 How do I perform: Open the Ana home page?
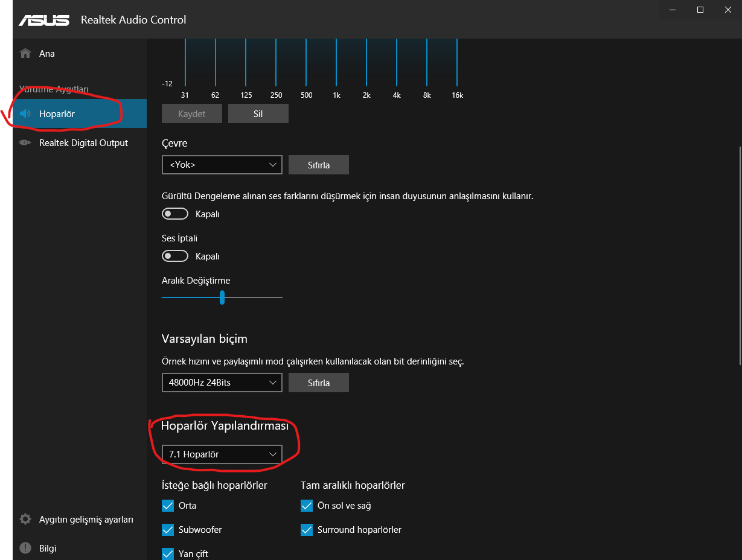click(x=80, y=54)
